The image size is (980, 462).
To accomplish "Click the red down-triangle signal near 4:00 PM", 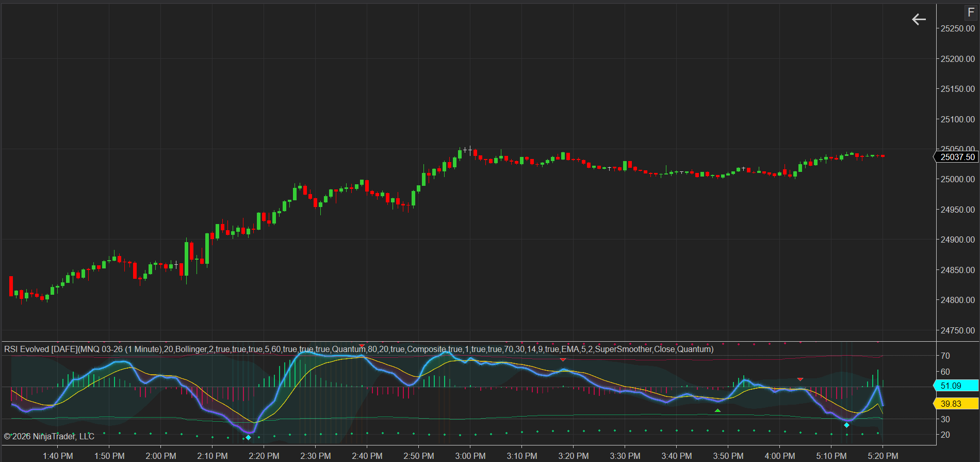I will 800,379.
